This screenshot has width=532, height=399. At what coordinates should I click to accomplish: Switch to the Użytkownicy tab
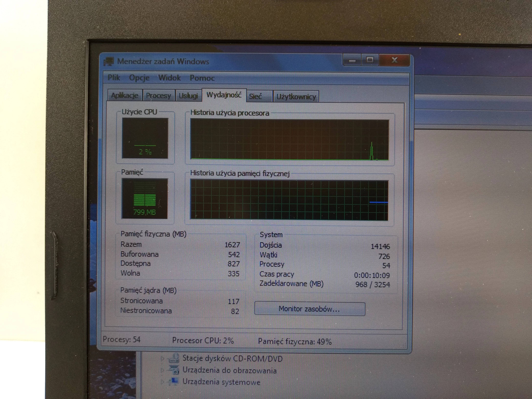(296, 97)
